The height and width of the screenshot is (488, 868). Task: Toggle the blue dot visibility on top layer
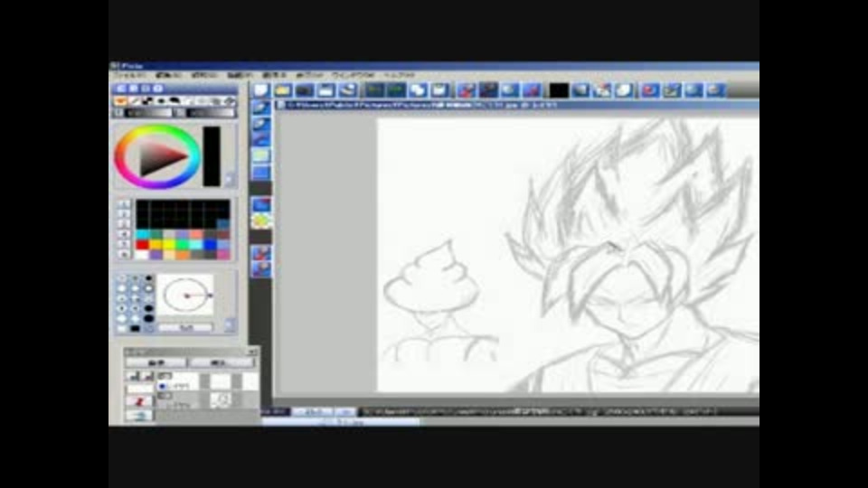click(162, 386)
